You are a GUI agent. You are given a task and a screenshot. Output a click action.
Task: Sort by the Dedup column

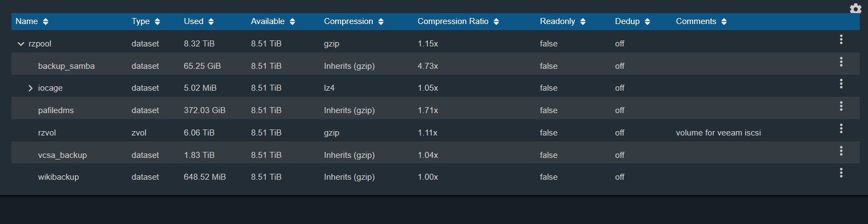[x=633, y=21]
